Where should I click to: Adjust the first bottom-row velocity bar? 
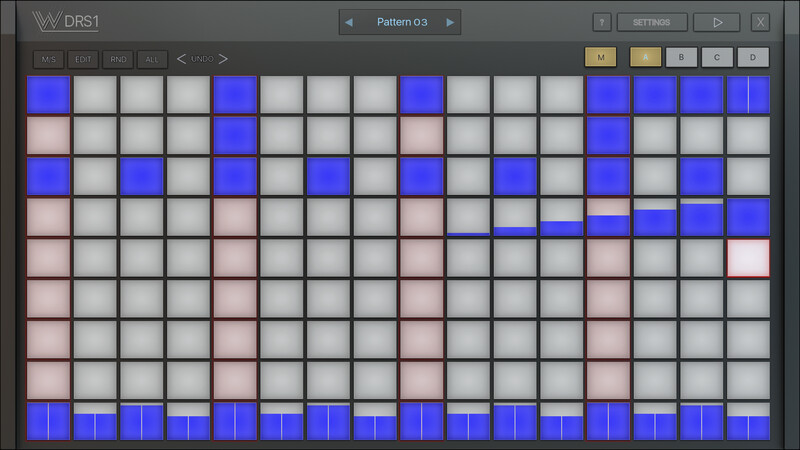point(48,421)
